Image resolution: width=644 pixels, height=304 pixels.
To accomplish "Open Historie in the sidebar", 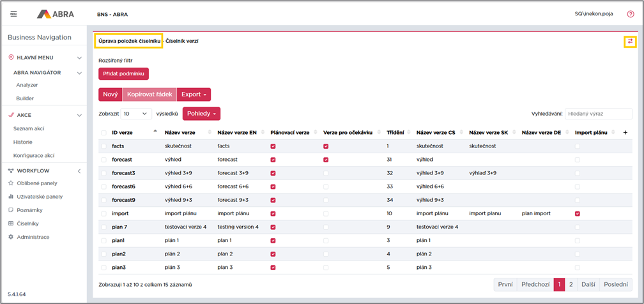I will pos(23,142).
